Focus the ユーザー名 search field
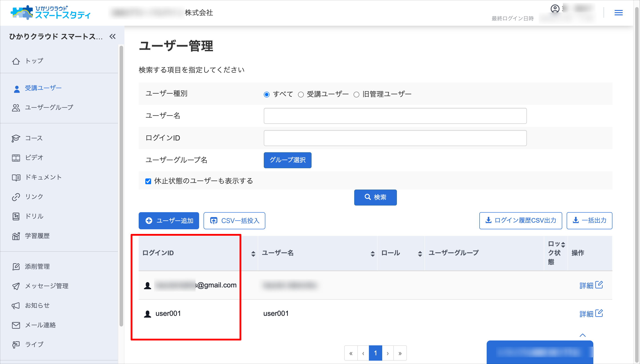The image size is (640, 364). [x=395, y=116]
